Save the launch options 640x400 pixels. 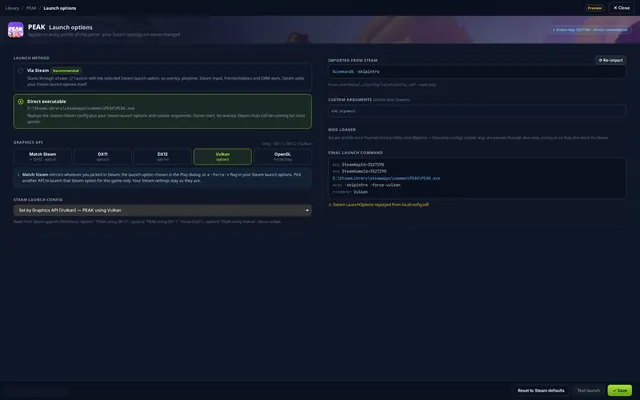coord(620,391)
